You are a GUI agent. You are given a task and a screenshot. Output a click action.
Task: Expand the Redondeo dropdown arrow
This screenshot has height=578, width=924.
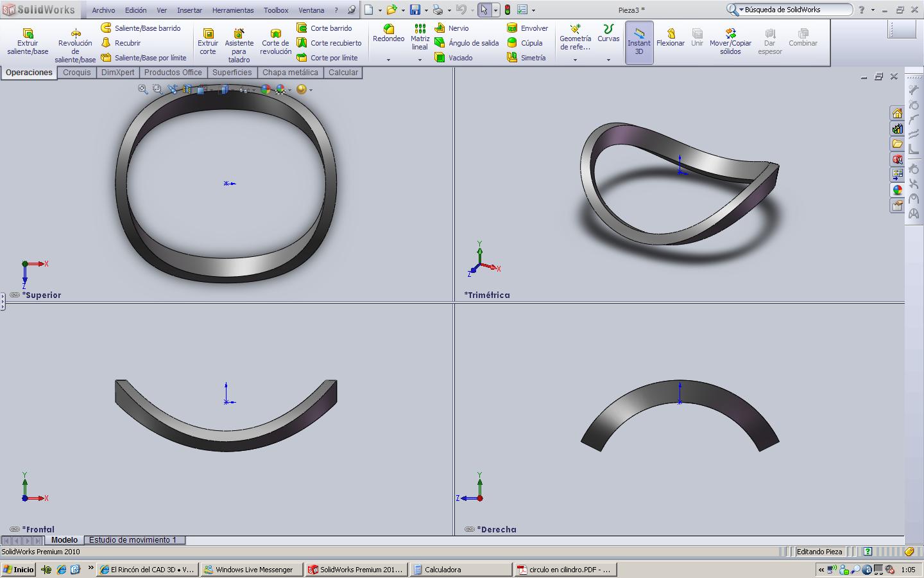388,60
